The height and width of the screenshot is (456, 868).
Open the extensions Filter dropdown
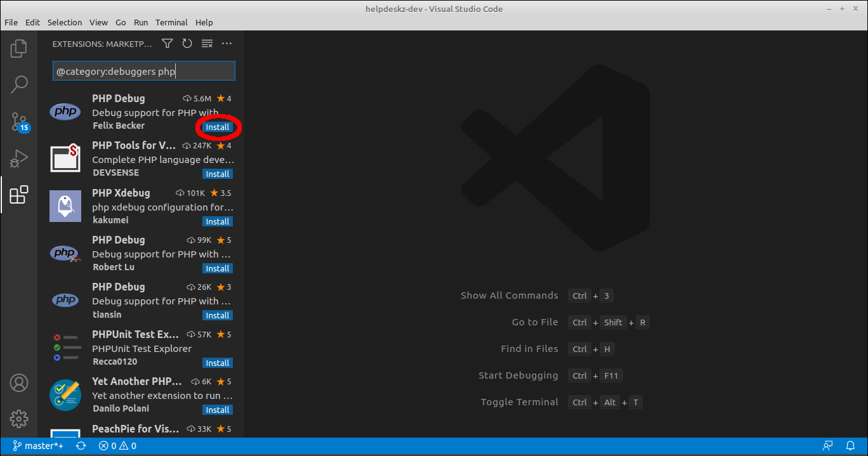[167, 43]
